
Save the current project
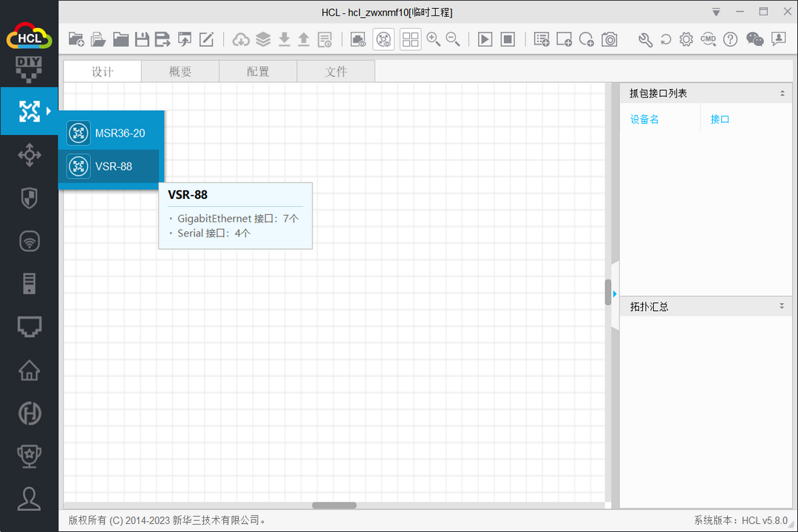(x=142, y=39)
